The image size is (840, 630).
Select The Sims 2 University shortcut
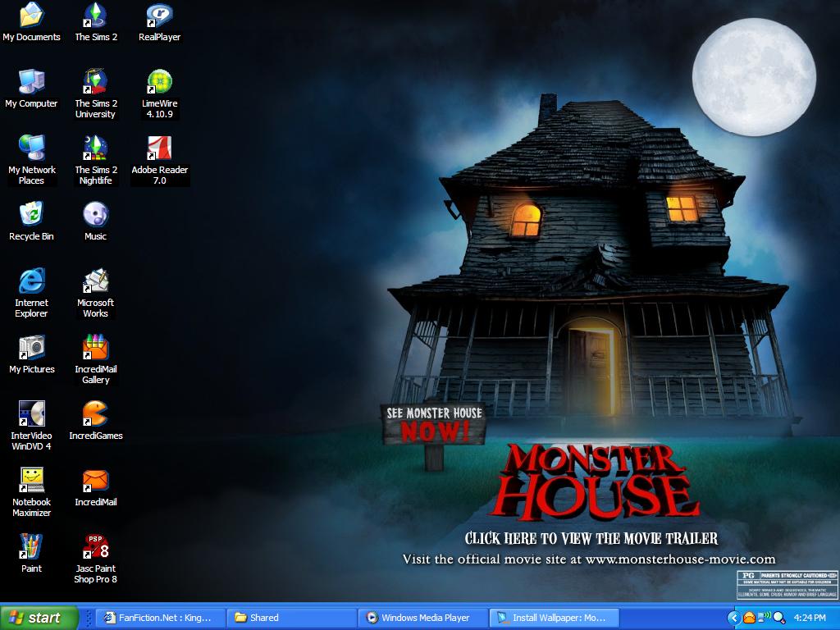(95, 83)
